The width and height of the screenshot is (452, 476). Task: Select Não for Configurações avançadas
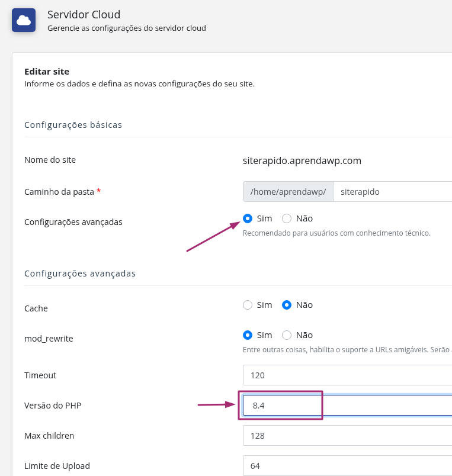287,218
